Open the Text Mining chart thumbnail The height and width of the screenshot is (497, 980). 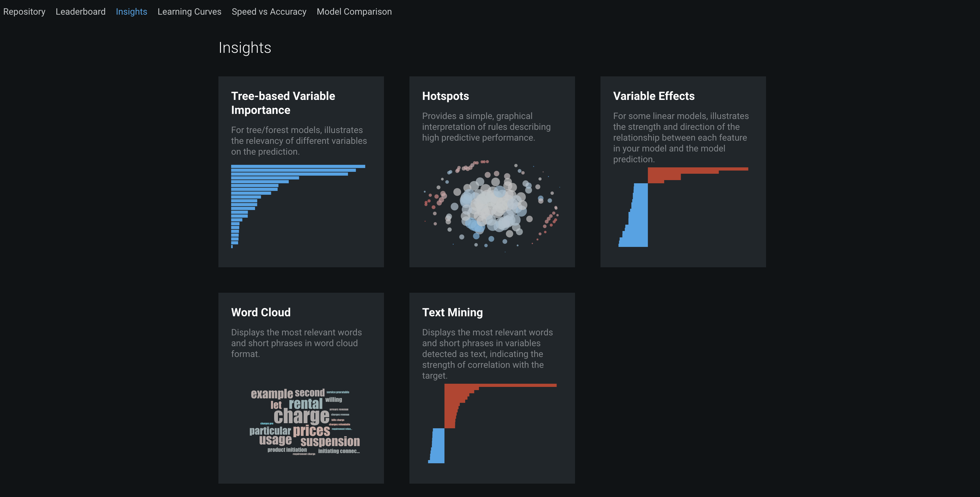[x=492, y=423]
